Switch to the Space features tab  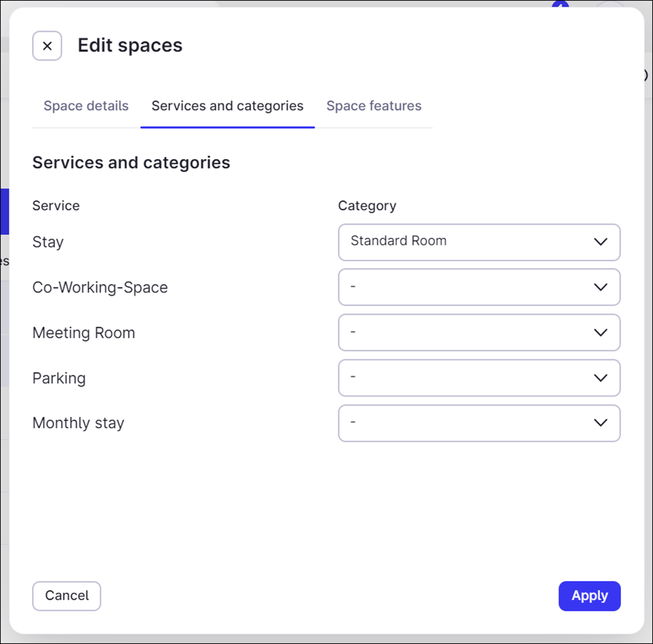[x=373, y=106]
